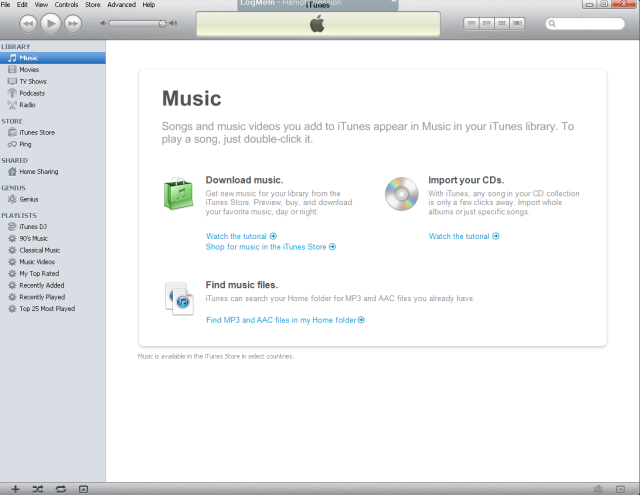
Task: Click the Next track fast-forward button
Action: click(x=73, y=24)
